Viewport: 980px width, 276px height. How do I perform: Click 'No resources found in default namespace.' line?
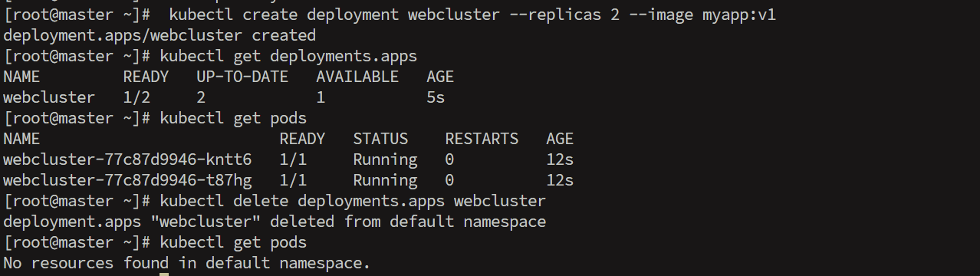pos(187,263)
